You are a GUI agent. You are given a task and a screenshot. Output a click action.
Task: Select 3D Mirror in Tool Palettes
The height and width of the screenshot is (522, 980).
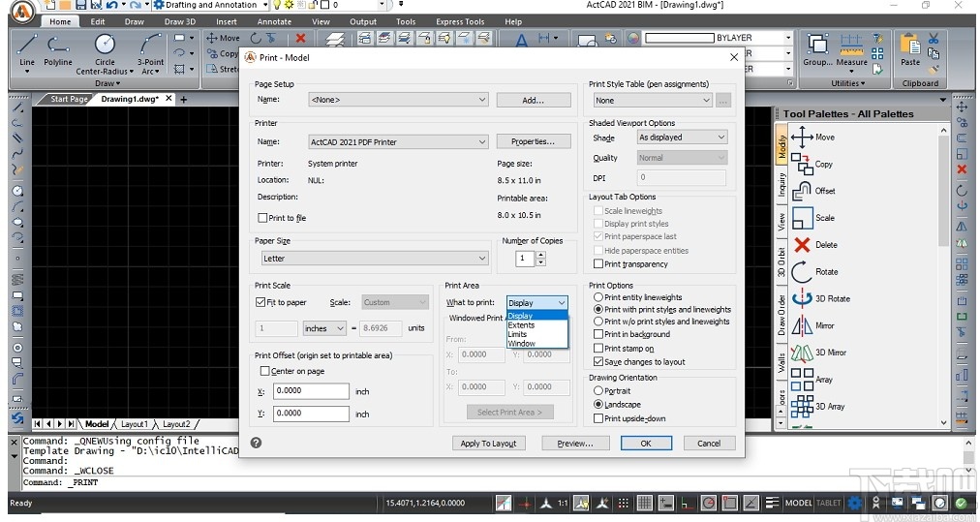click(x=818, y=353)
